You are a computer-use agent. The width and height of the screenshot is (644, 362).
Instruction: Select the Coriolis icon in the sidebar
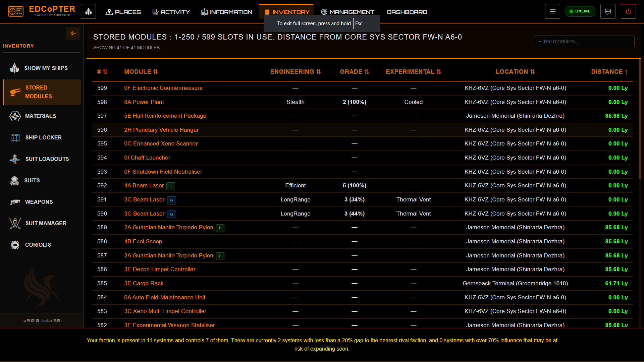tap(15, 245)
